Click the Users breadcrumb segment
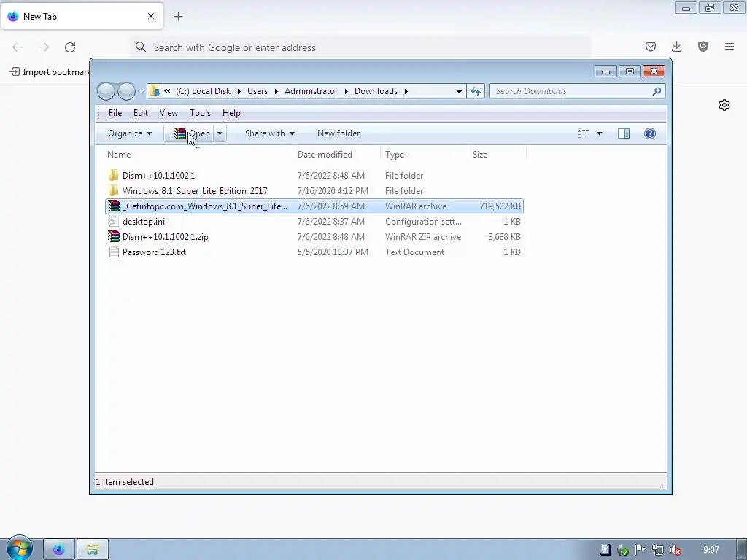This screenshot has height=560, width=747. (x=258, y=91)
